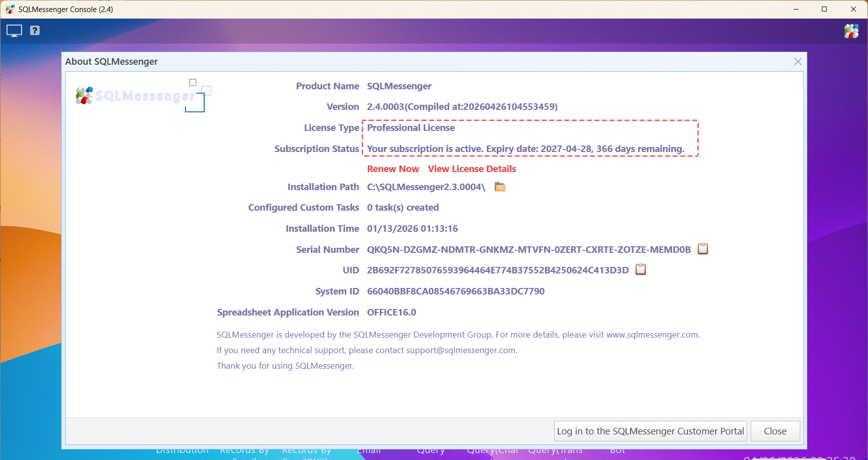Log in to the SQLMessenger Customer Portal

[x=650, y=431]
